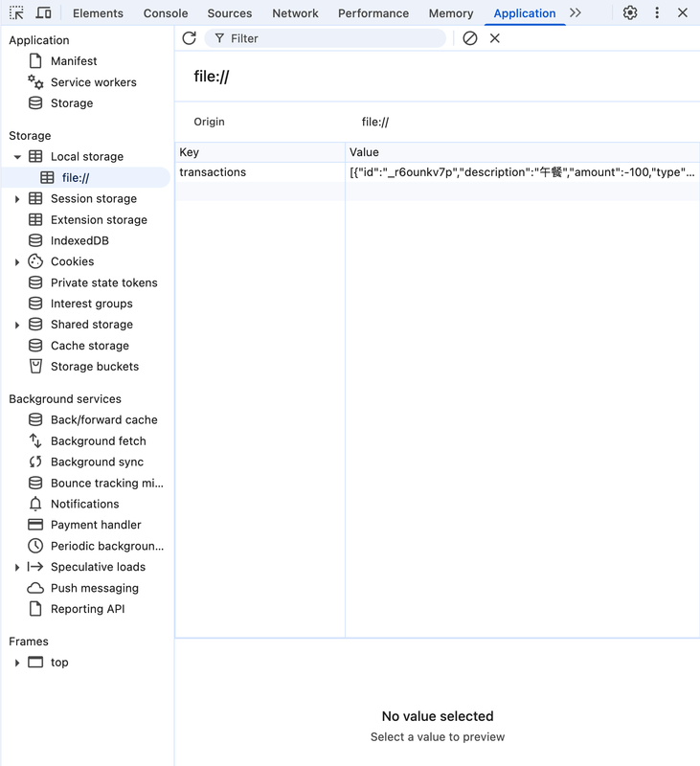Select the file:// local storage entry
This screenshot has height=766, width=700.
point(76,178)
